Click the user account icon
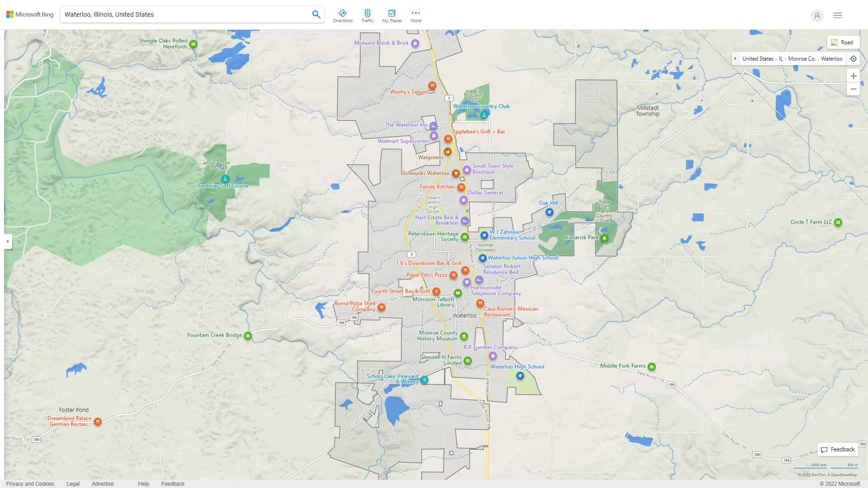The width and height of the screenshot is (868, 488). [x=816, y=15]
